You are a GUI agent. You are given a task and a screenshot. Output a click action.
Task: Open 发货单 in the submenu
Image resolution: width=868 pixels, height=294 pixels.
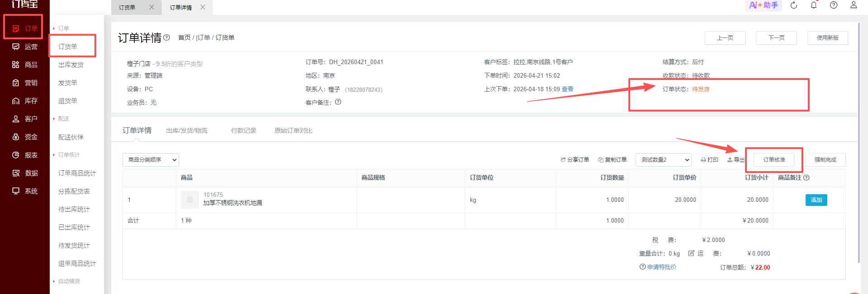[x=68, y=83]
